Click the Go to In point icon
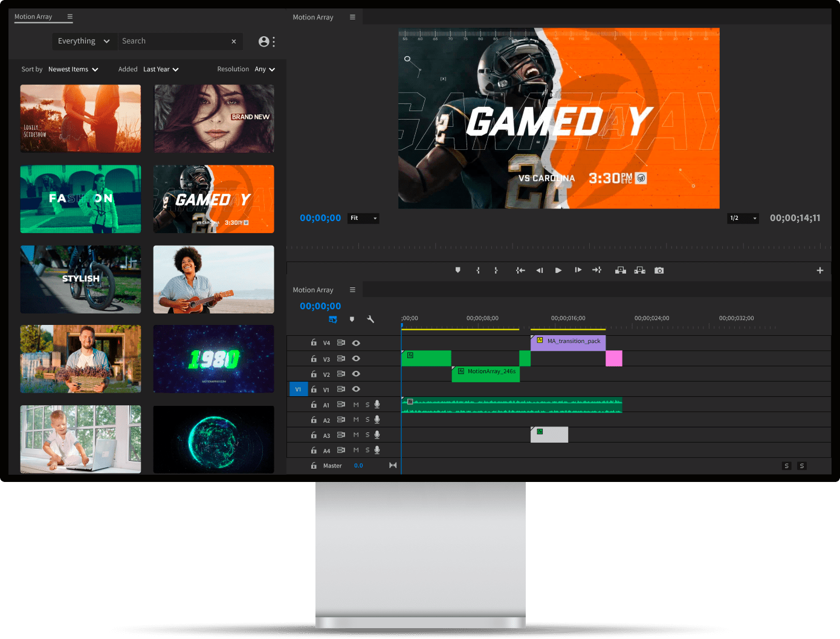 [x=520, y=270]
